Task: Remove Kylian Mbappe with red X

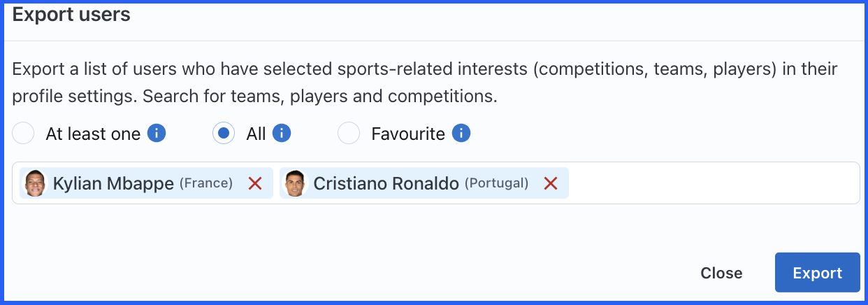Action: [255, 183]
